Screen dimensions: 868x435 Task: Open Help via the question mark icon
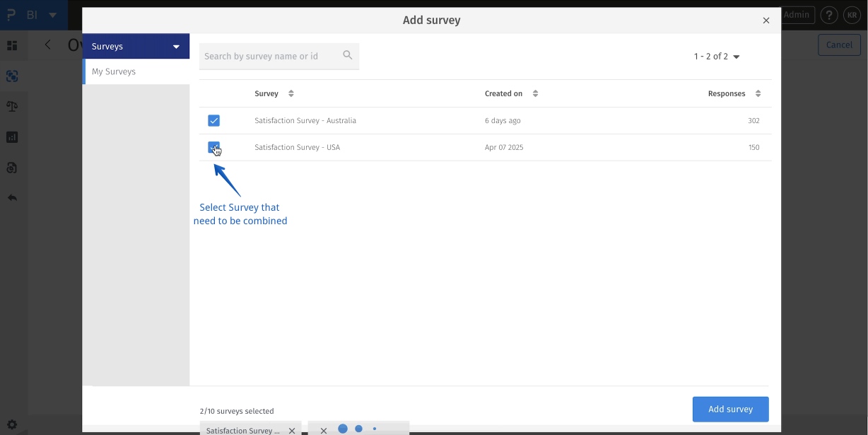click(x=829, y=14)
